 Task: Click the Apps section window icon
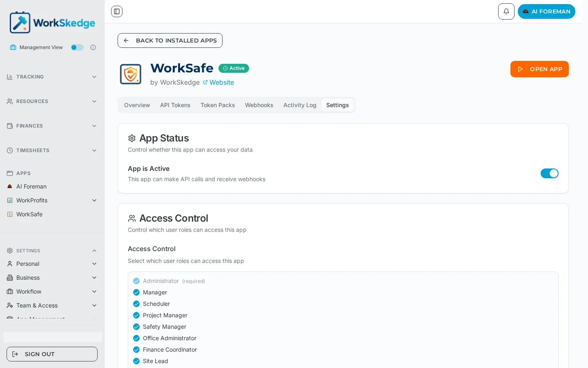click(10, 173)
